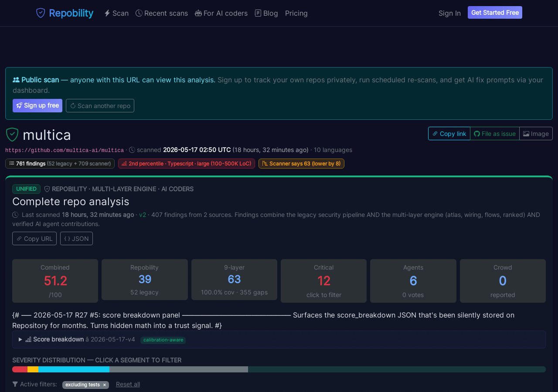Screen dimensions: 558x392
Task: Click the calibration-aware tag
Action: click(163, 340)
